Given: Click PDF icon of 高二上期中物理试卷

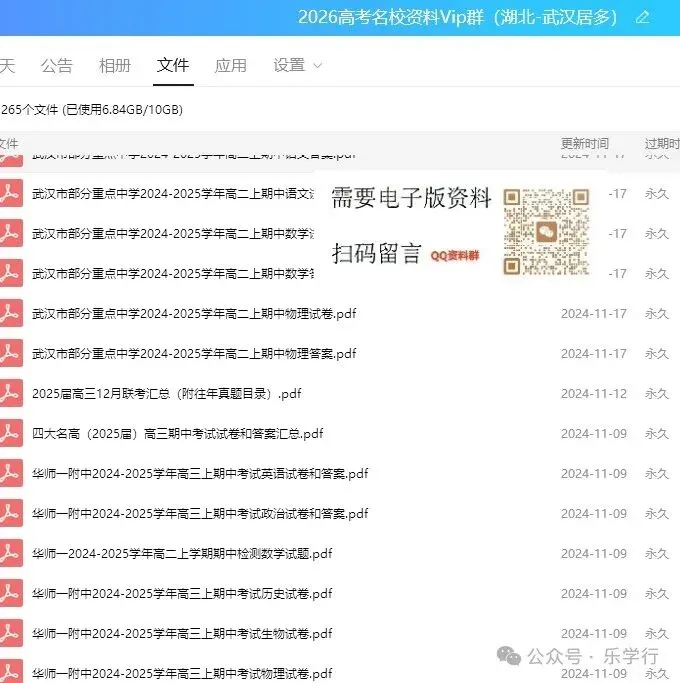Looking at the screenshot, I should point(10,313).
